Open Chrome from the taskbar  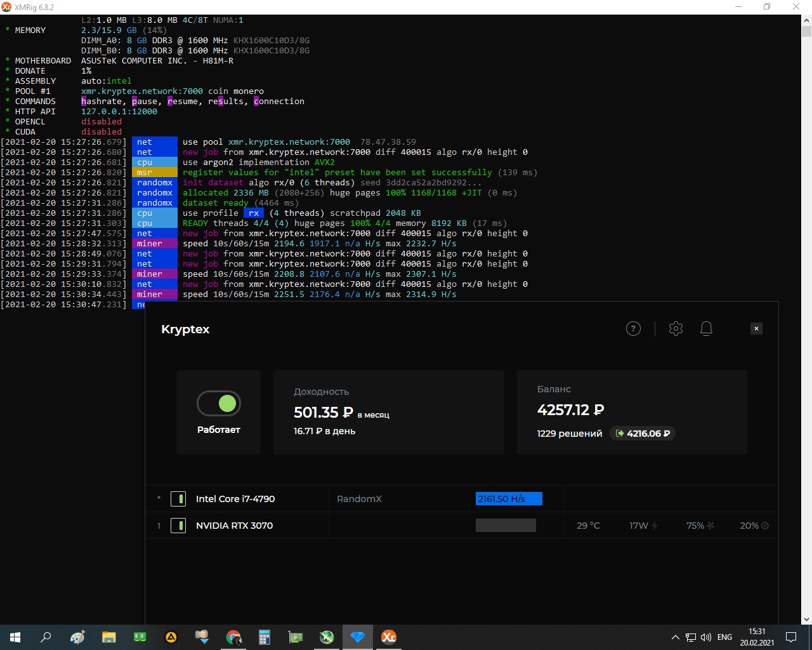(x=233, y=637)
